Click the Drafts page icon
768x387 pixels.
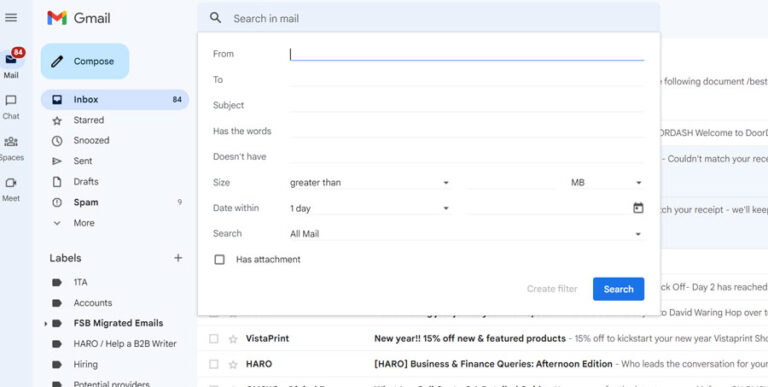pyautogui.click(x=57, y=182)
